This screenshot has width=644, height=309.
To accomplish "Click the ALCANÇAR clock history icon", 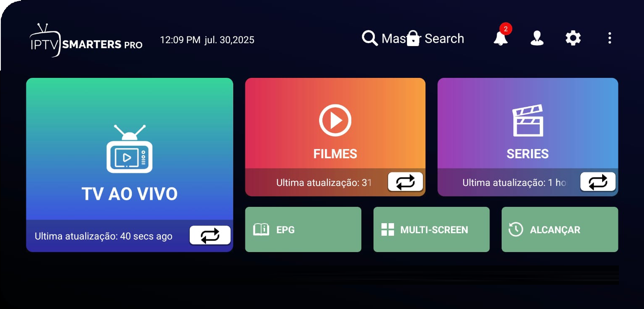I will click(x=515, y=229).
